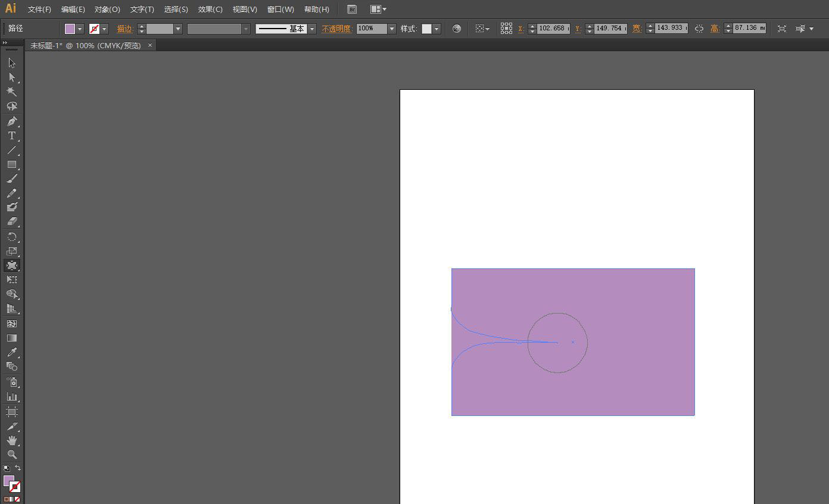Activate the Gradient tool

(12, 338)
